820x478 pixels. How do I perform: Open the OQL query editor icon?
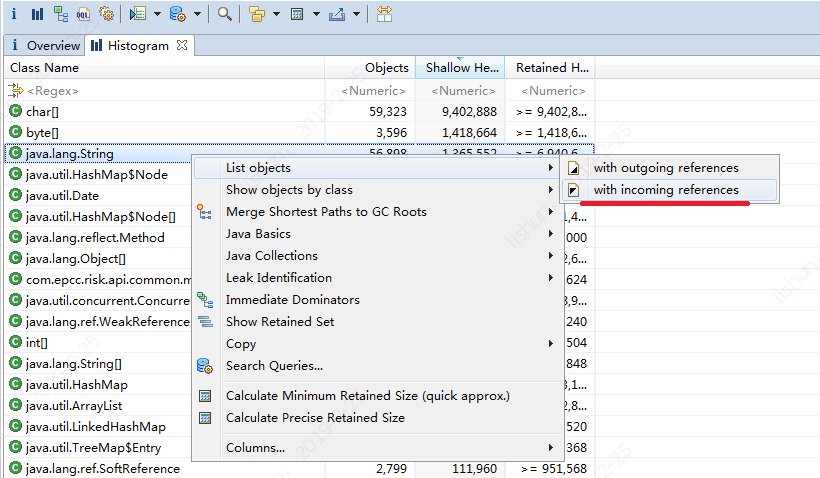[83, 14]
